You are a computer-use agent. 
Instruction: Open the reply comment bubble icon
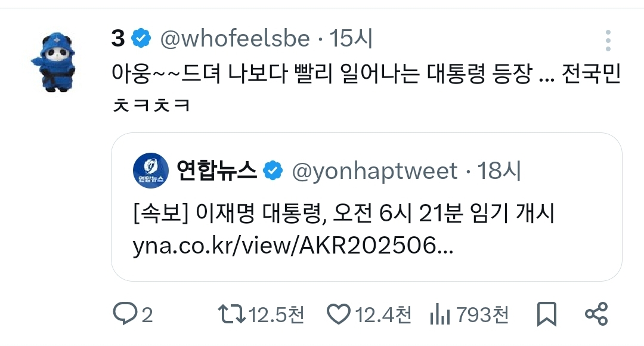click(125, 314)
